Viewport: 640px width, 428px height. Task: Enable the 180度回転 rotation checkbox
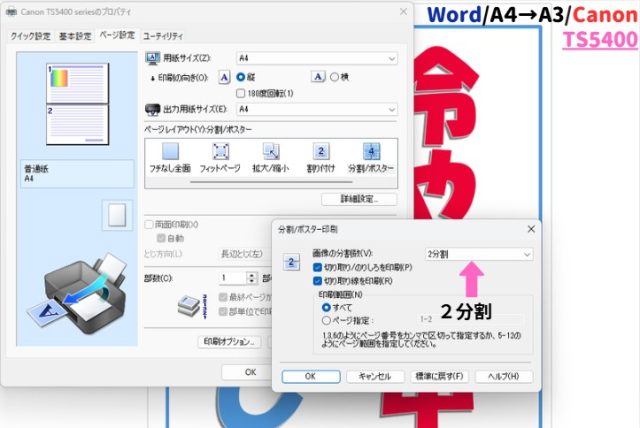tap(241, 93)
